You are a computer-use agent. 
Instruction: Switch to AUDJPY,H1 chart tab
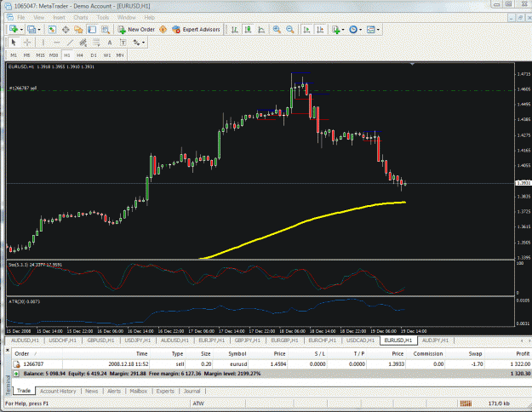pos(435,340)
